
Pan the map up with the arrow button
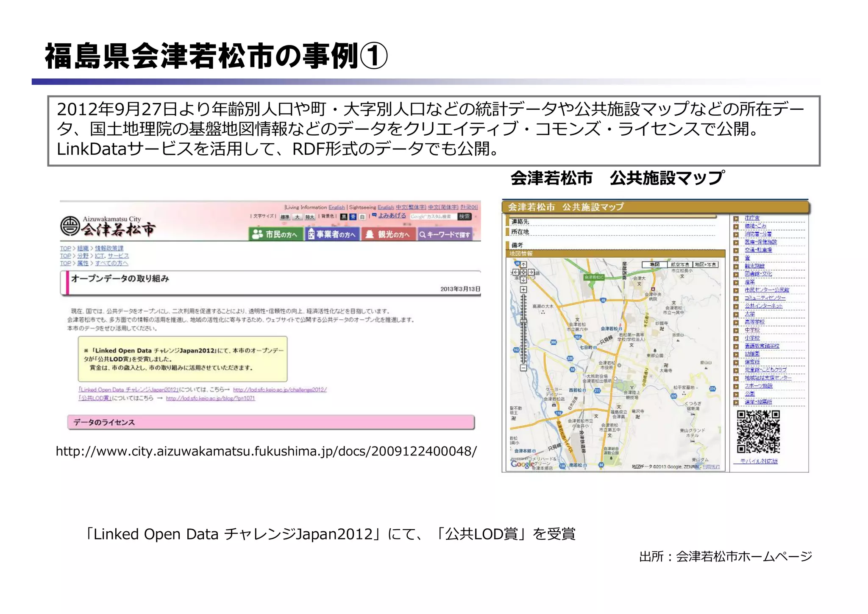523,265
